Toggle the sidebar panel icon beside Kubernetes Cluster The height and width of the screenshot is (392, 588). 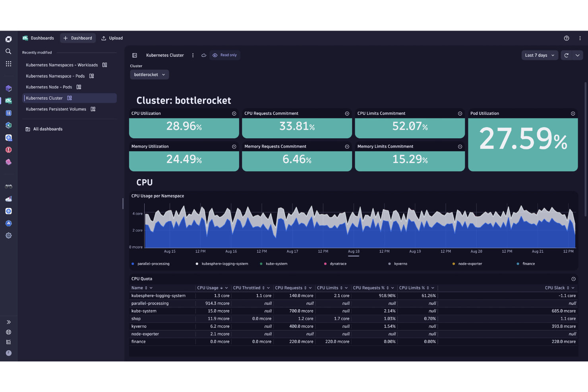[135, 55]
